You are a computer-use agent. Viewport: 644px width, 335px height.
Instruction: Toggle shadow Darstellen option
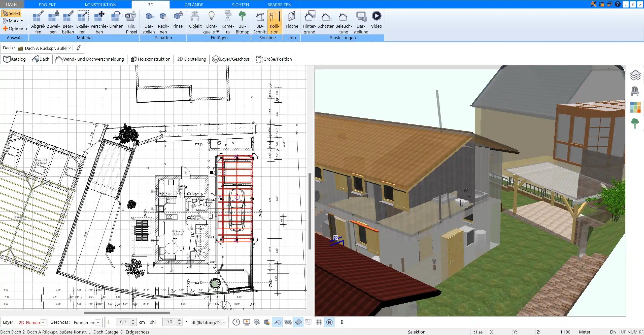[149, 22]
